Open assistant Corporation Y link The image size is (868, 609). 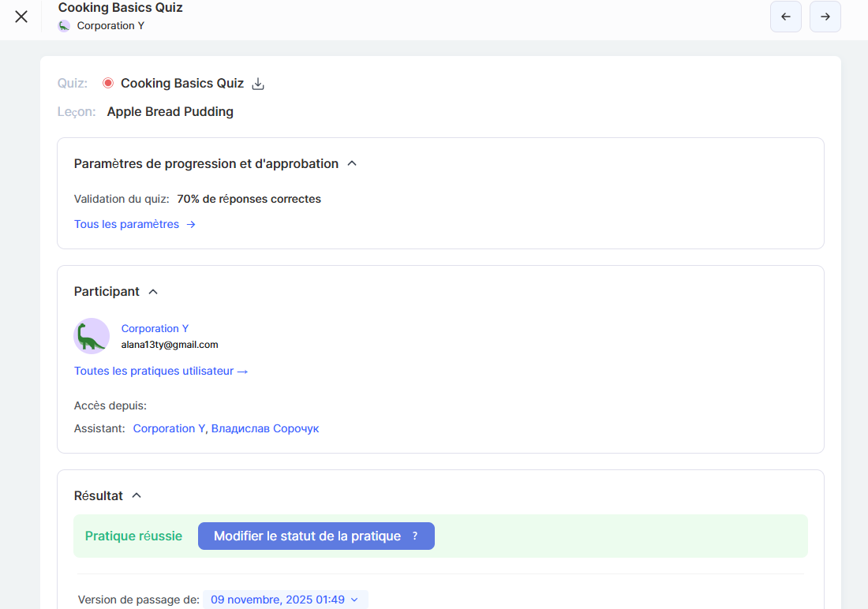[x=169, y=428]
